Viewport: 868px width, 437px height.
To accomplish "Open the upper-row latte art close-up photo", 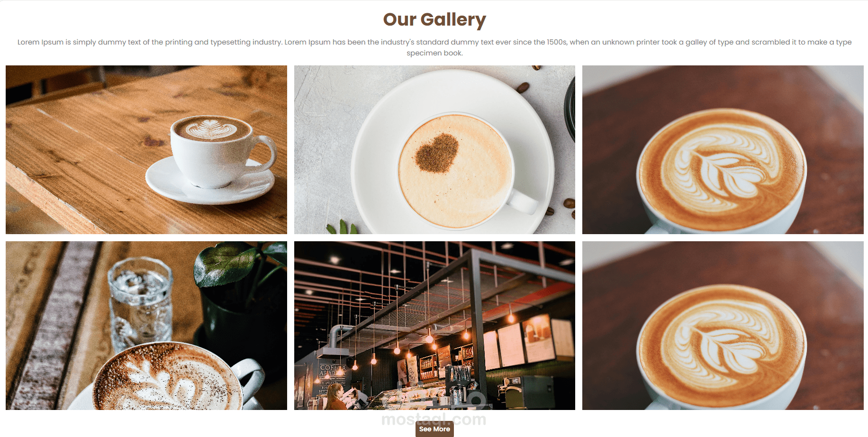I will pos(723,150).
